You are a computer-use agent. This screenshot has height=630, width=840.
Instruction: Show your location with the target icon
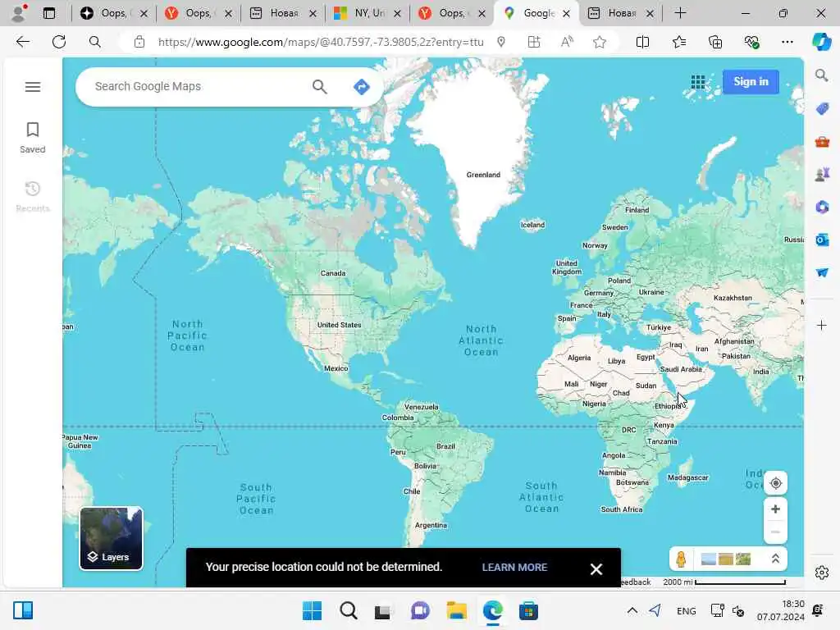point(775,483)
